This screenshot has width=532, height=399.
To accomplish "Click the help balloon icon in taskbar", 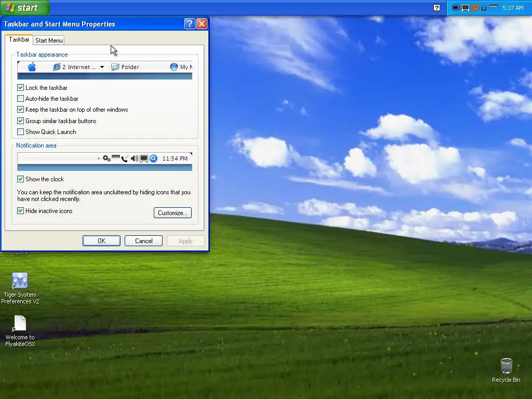I will (x=436, y=8).
